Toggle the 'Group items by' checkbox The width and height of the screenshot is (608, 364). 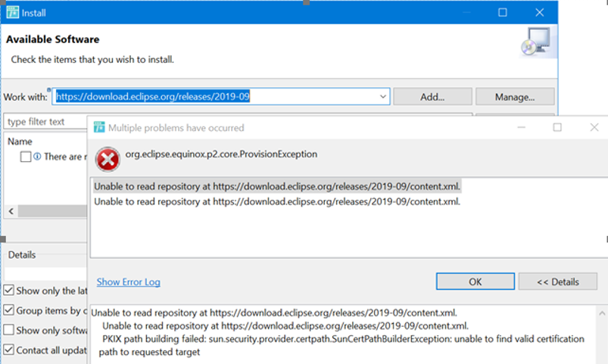9,310
